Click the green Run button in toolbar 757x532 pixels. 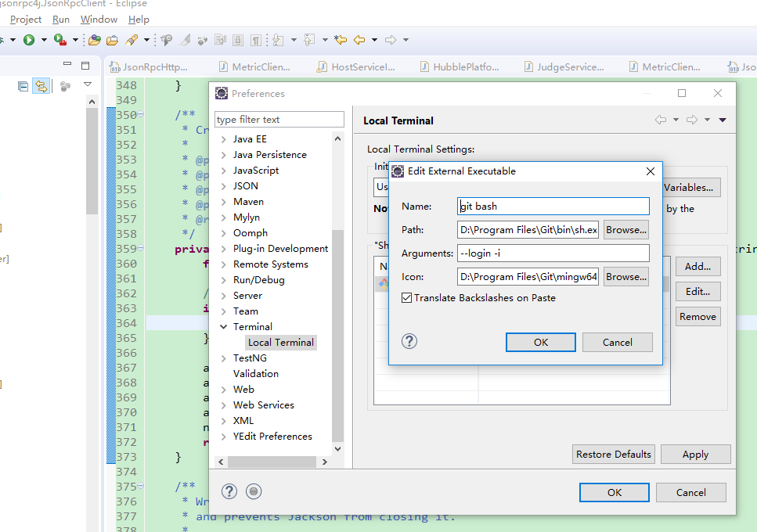29,40
